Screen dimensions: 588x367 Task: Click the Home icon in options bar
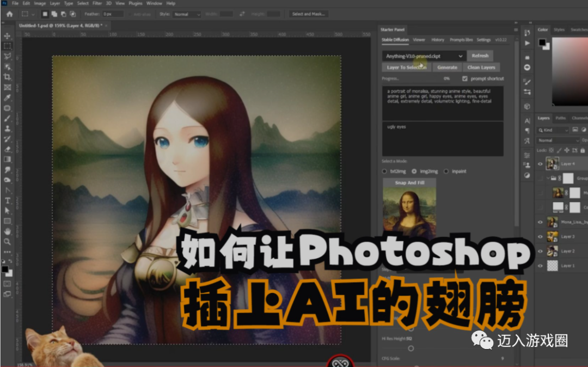(9, 14)
